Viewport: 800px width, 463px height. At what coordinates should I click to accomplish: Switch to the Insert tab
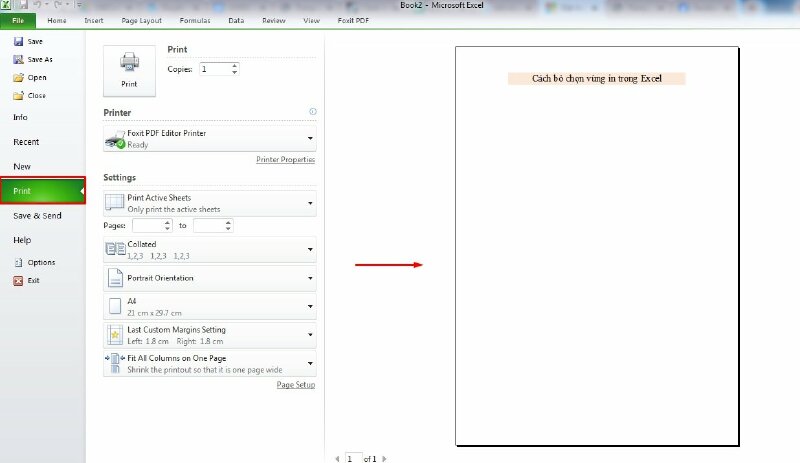(x=94, y=20)
